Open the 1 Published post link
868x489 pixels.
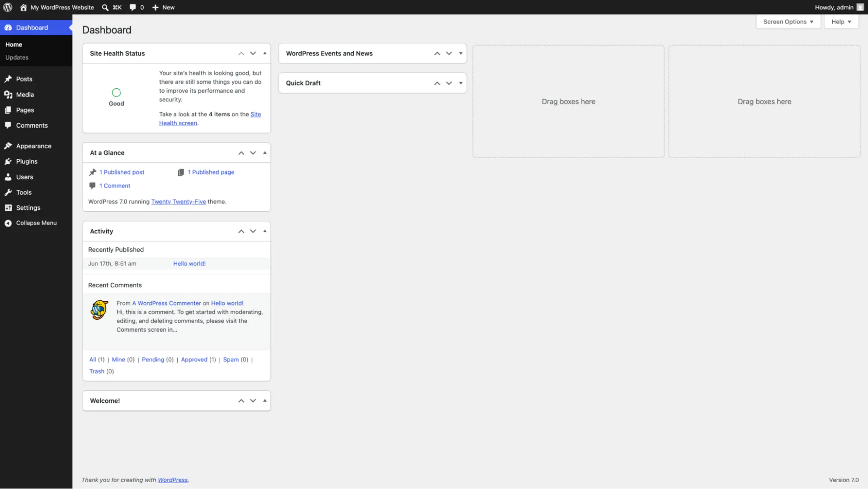click(x=122, y=172)
